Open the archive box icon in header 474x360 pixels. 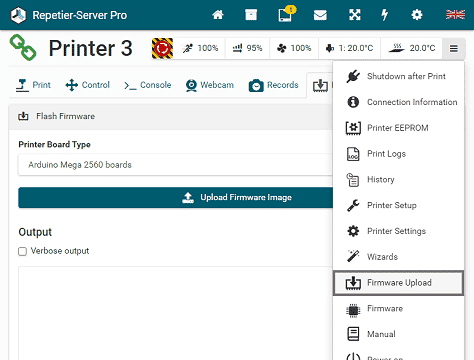pos(251,15)
